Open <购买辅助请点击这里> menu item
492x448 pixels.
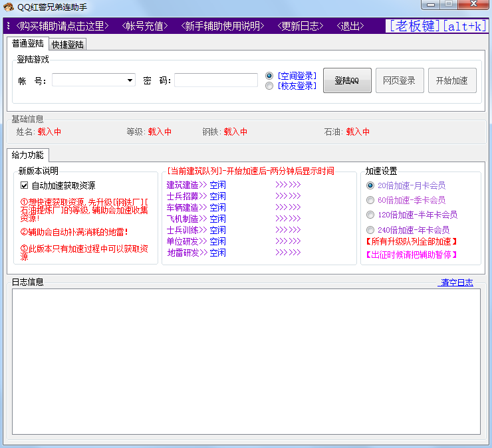tap(62, 26)
